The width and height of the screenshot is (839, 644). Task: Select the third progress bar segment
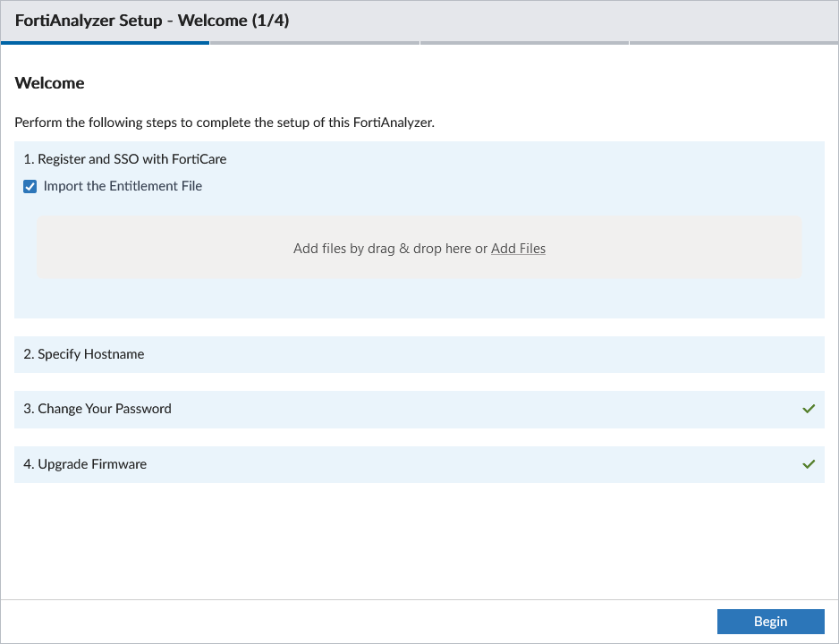(x=524, y=42)
